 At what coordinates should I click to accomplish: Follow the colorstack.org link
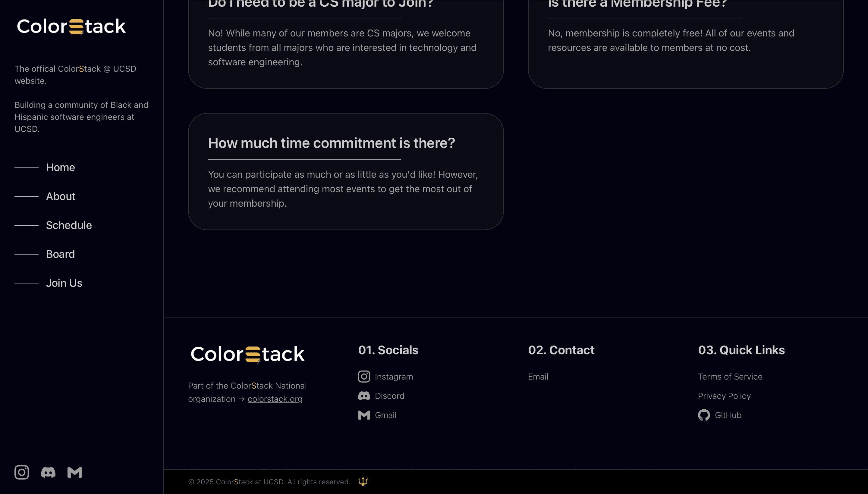(275, 399)
